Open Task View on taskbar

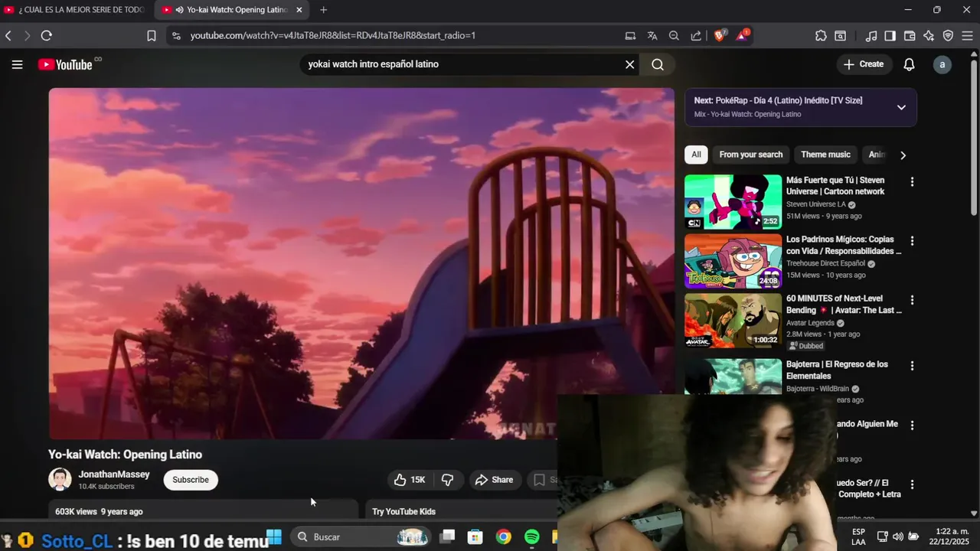(448, 536)
